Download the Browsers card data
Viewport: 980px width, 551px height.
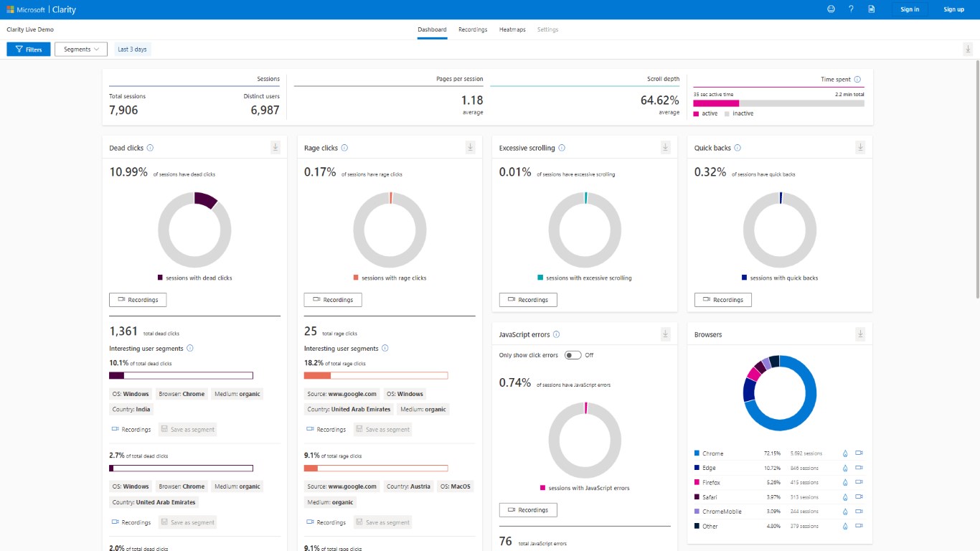coord(860,334)
